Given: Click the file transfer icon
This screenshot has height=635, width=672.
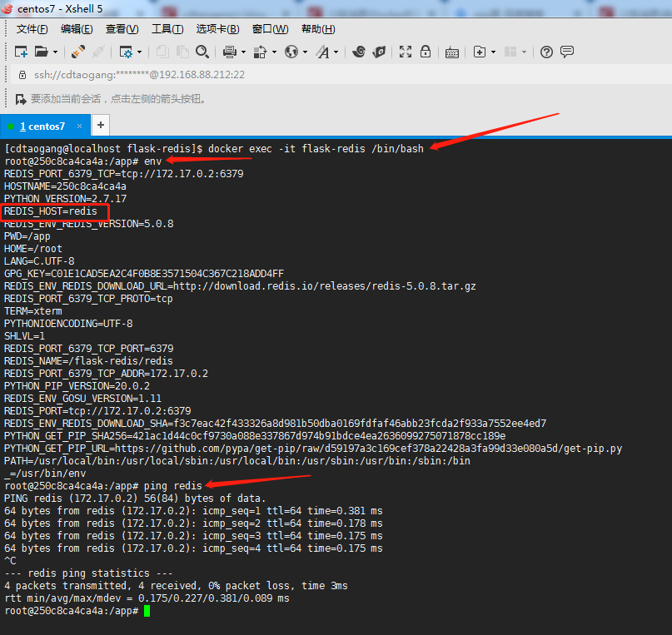Looking at the screenshot, I should 260,52.
